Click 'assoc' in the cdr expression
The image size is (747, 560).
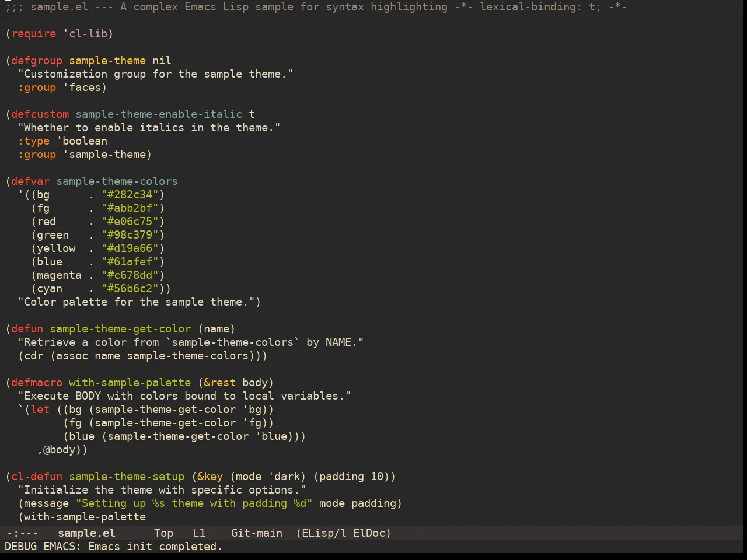click(x=72, y=356)
